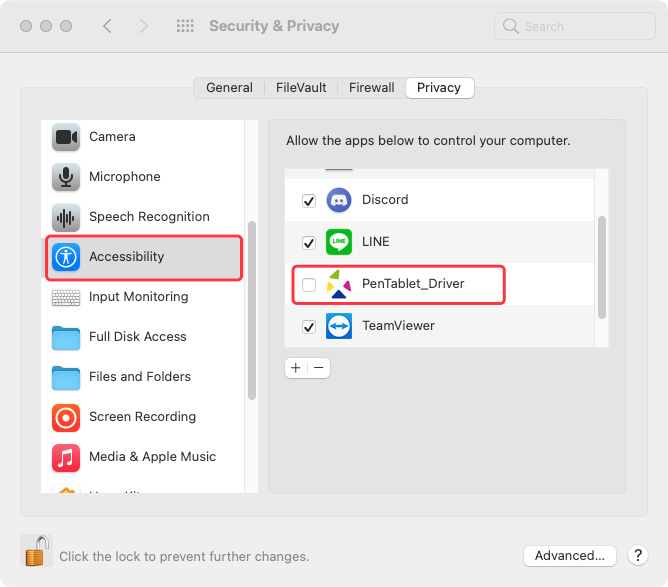Click the unlocked padlock icon
The image size is (668, 587).
pyautogui.click(x=37, y=551)
